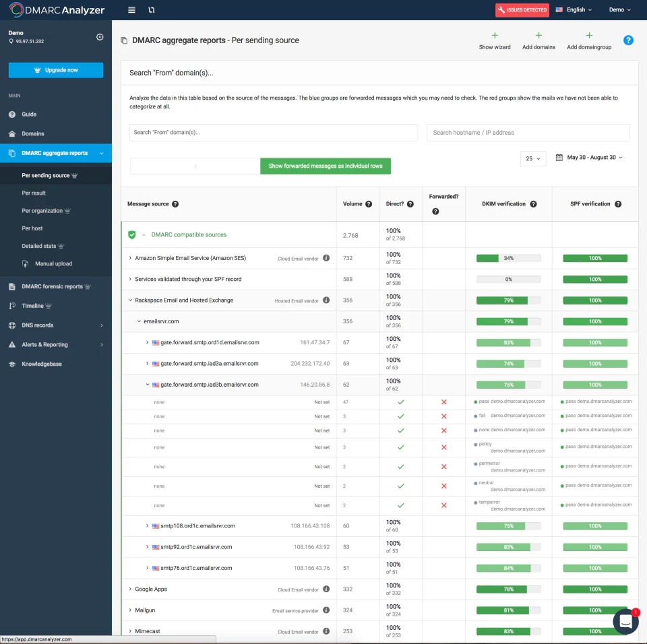Open the Per result report menu item
The image size is (647, 644).
34,193
